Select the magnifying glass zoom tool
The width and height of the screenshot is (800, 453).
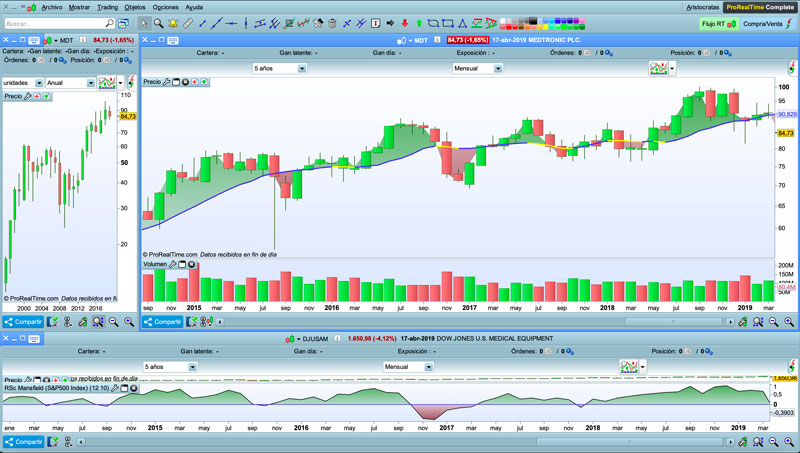pos(159,23)
